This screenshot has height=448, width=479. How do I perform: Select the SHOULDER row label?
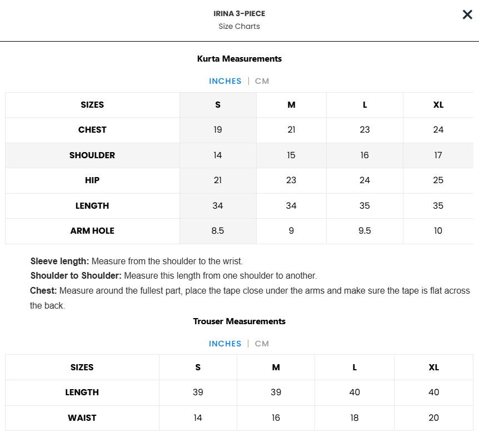(x=92, y=155)
